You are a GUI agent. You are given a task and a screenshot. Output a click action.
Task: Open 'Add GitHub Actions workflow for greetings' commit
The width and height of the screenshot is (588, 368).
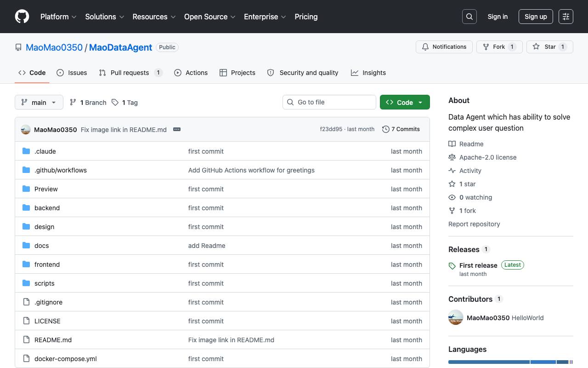click(x=251, y=170)
